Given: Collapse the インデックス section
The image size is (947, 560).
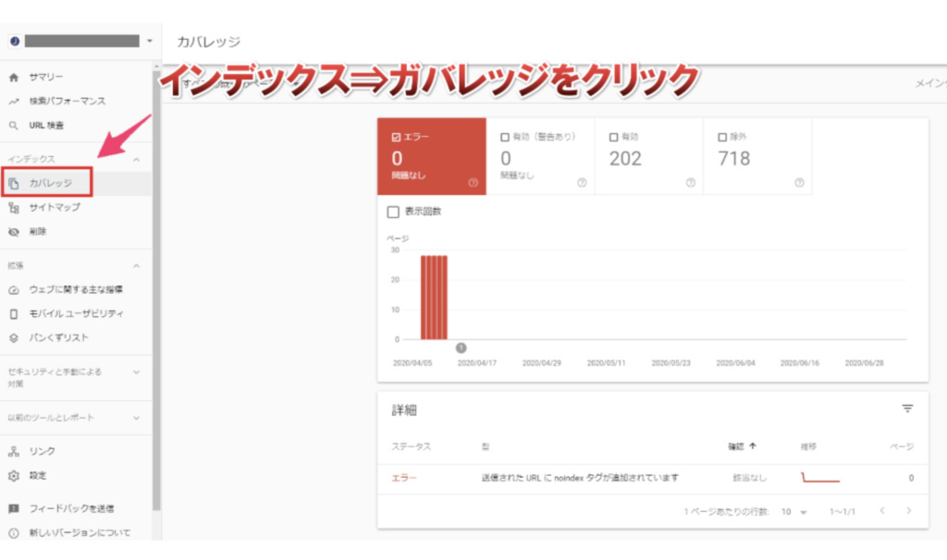Looking at the screenshot, I should click(137, 159).
